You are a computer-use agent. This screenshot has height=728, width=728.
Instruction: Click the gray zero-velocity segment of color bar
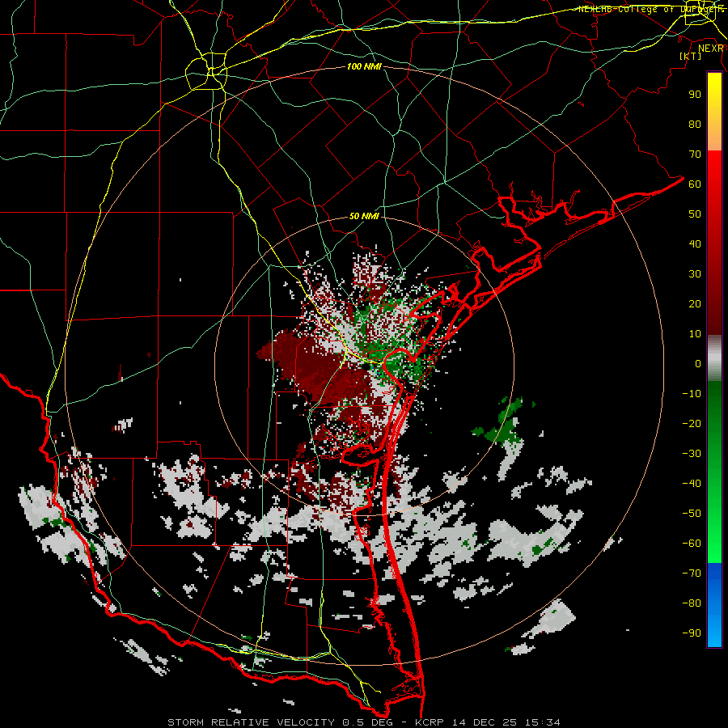click(x=714, y=358)
